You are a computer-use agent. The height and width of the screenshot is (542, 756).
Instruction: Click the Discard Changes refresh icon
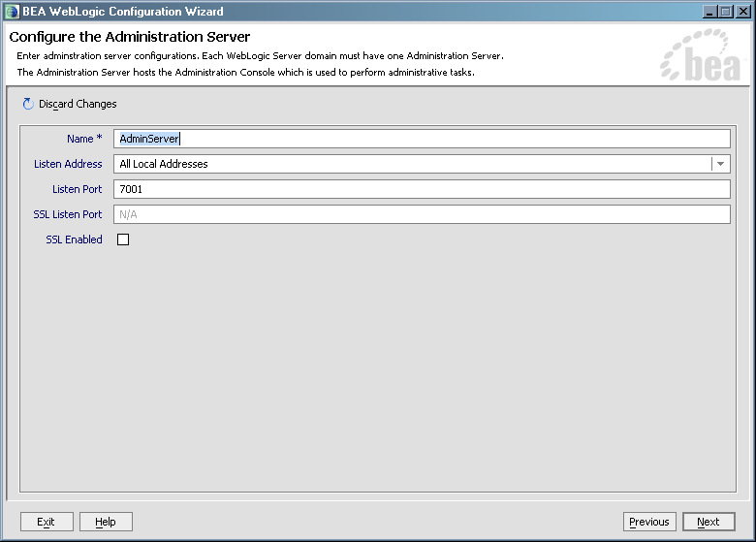click(x=28, y=104)
